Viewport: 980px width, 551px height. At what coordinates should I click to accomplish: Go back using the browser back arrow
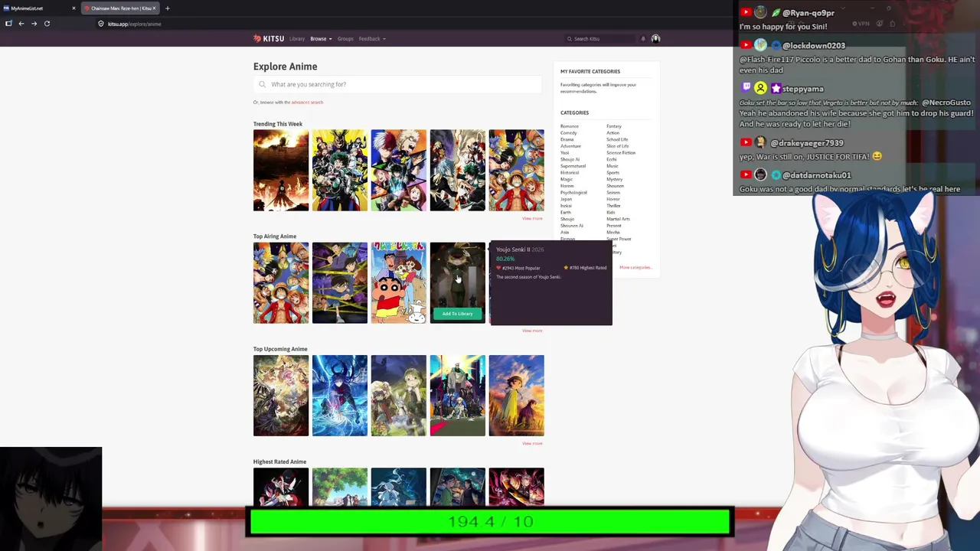click(21, 24)
